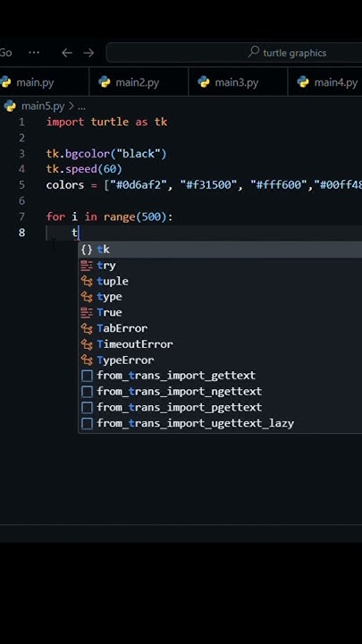Viewport: 362px width, 644px height.
Task: Click the search magnifier icon
Action: [x=254, y=52]
